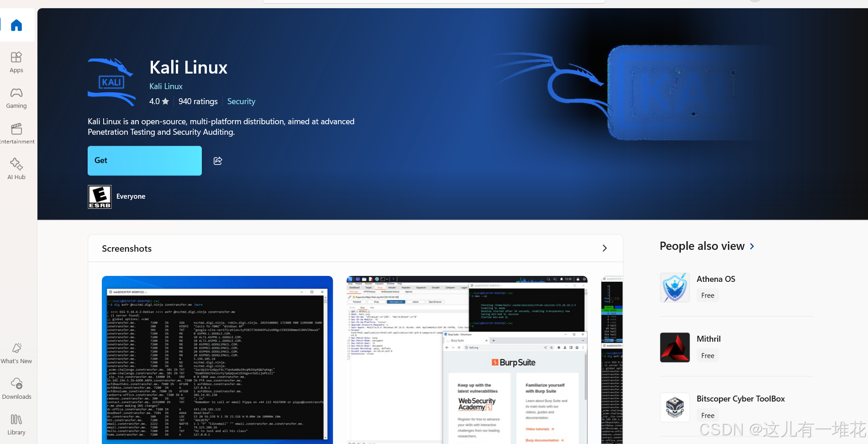Open the Burp Suite screenshot

click(x=467, y=360)
